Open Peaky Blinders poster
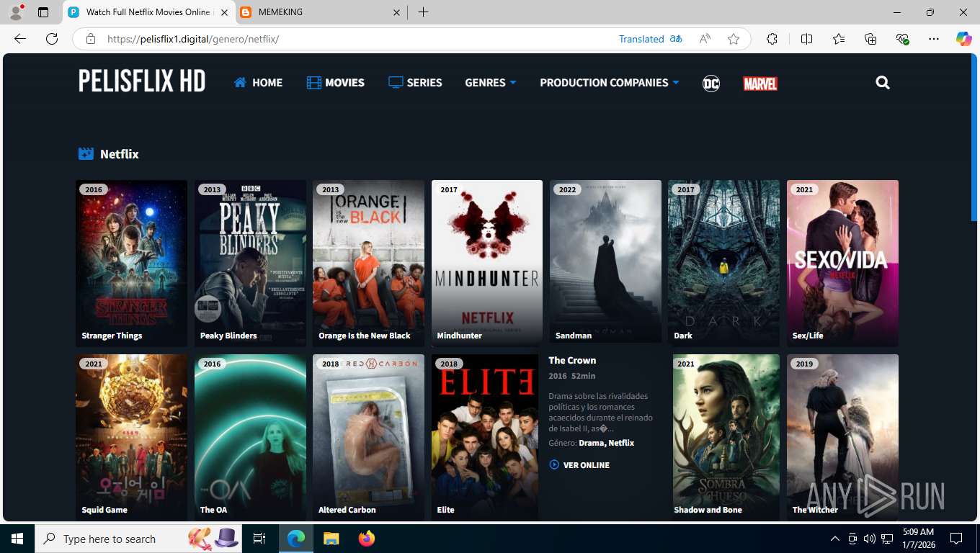Image resolution: width=980 pixels, height=553 pixels. tap(250, 263)
